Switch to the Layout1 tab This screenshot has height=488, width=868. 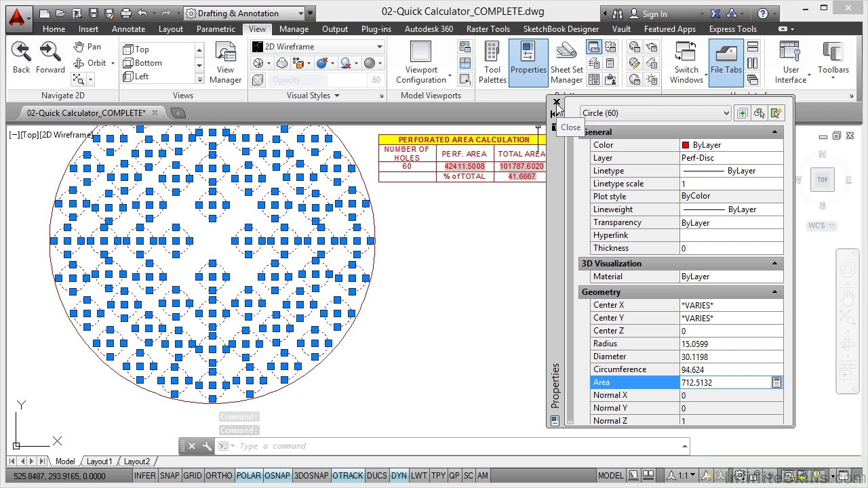pos(99,462)
